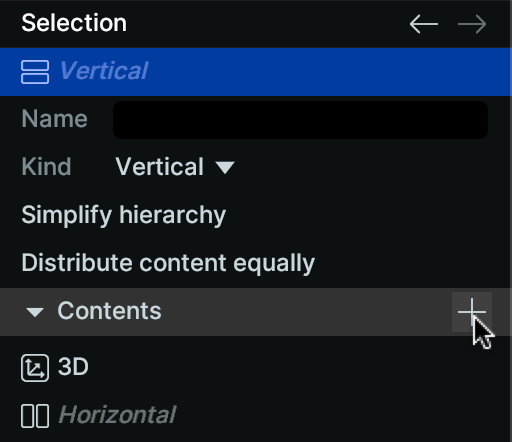Click the Contents section header label
512x442 pixels.
(109, 311)
